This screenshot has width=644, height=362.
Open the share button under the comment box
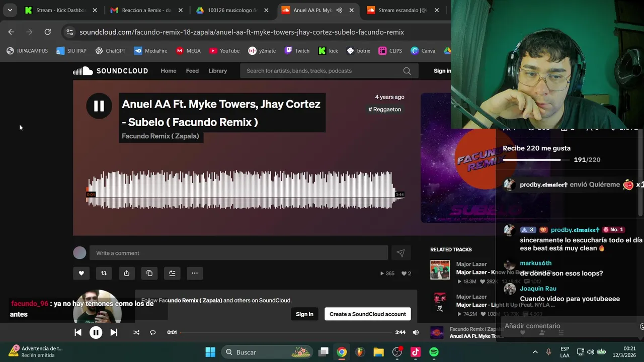(x=126, y=273)
